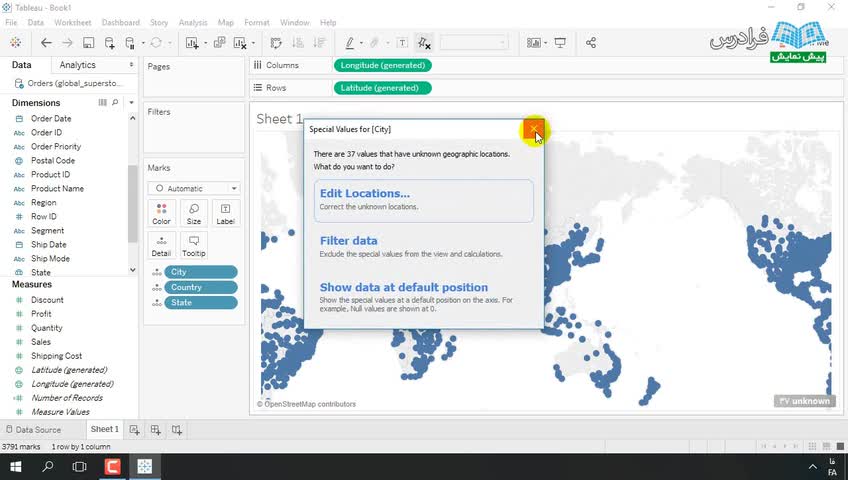The width and height of the screenshot is (848, 480).
Task: Click the State pill in Marks card
Action: point(201,303)
